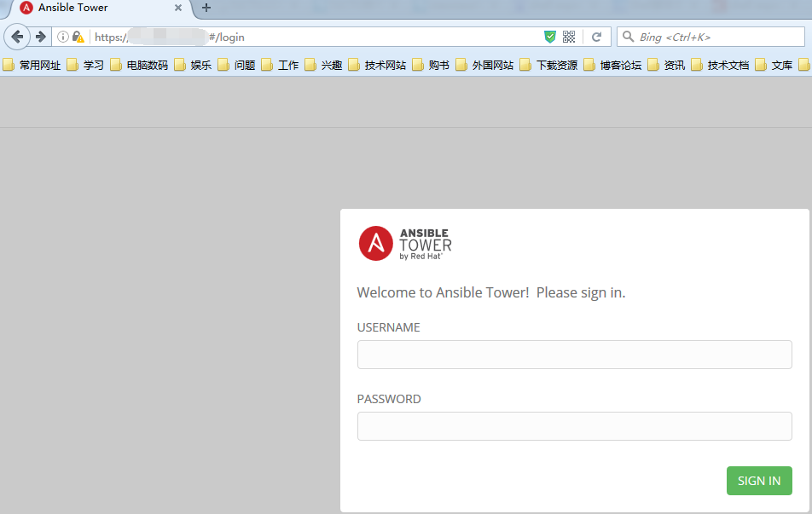Focus the PASSWORD input field
This screenshot has width=812, height=514.
click(x=574, y=426)
